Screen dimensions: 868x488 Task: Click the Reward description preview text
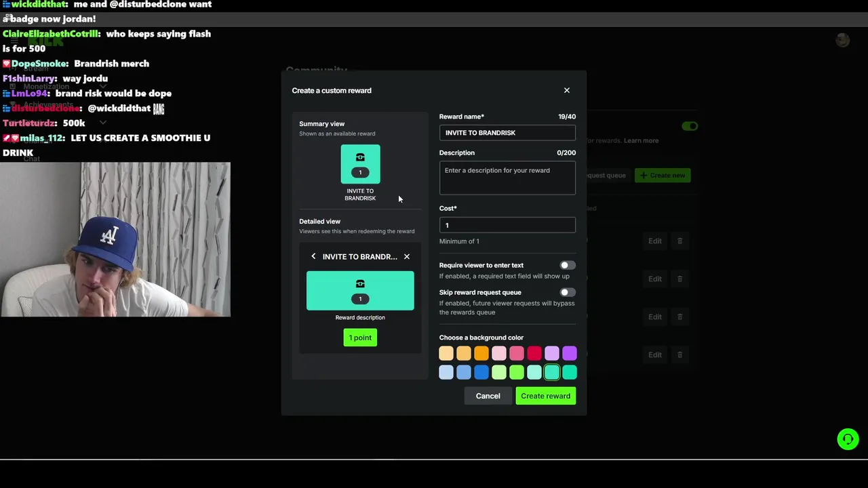tap(360, 318)
